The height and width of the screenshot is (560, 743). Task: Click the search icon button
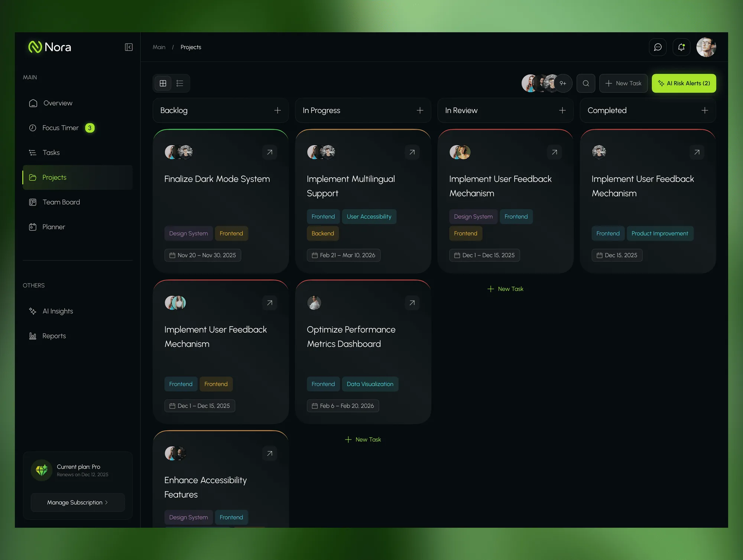(x=586, y=83)
